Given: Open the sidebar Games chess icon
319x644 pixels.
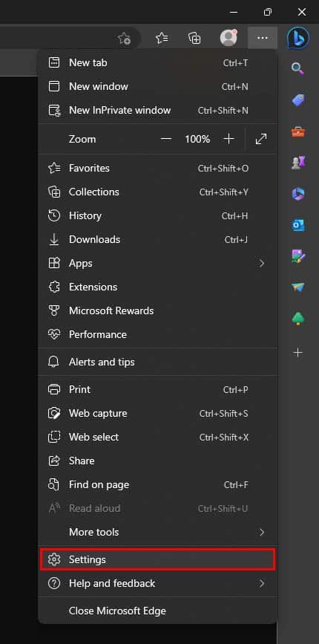Looking at the screenshot, I should coord(298,163).
